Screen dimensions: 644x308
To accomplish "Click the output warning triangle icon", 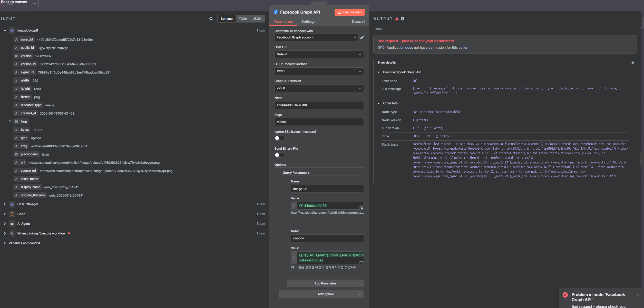I will [397, 19].
